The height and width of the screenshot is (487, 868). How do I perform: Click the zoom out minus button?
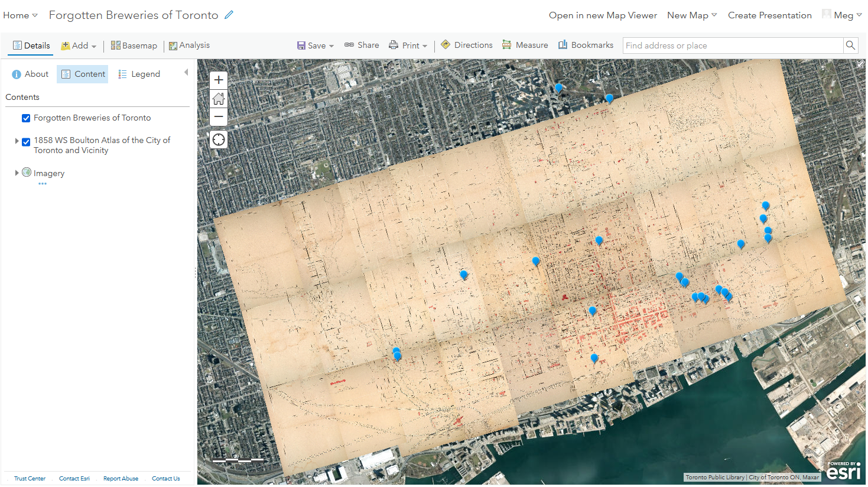click(219, 116)
